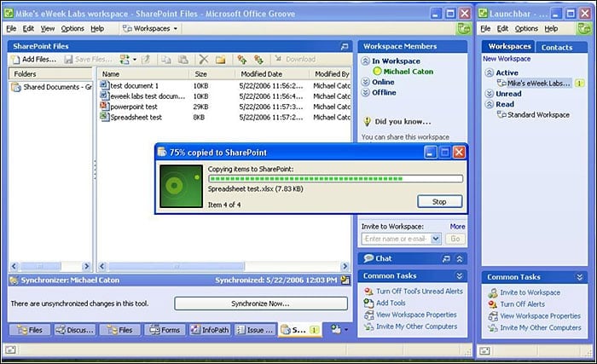
Task: Open the Invite to Workspace dropdown arrow
Action: (436, 239)
